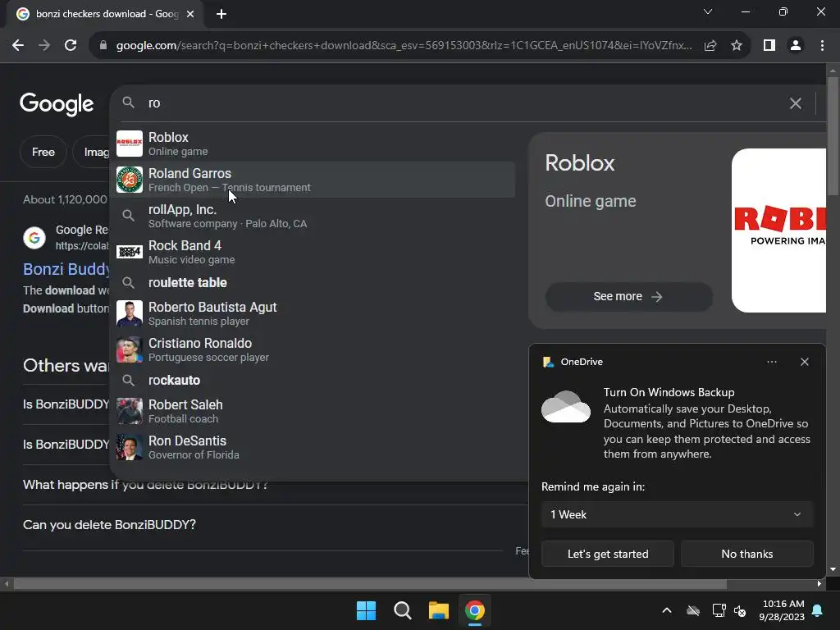Open the tab search chevron
Image resolution: width=840 pixels, height=630 pixels.
pos(708,11)
